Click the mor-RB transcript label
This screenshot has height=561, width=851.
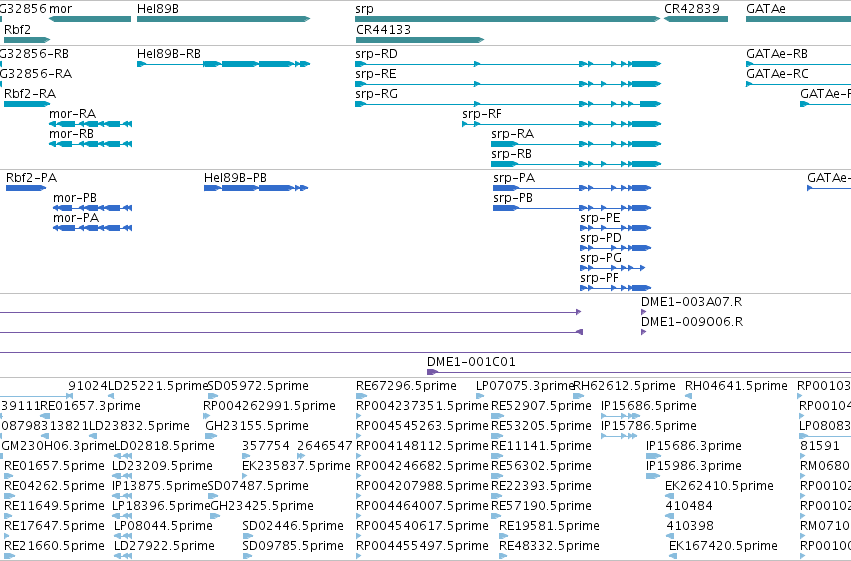pyautogui.click(x=71, y=134)
